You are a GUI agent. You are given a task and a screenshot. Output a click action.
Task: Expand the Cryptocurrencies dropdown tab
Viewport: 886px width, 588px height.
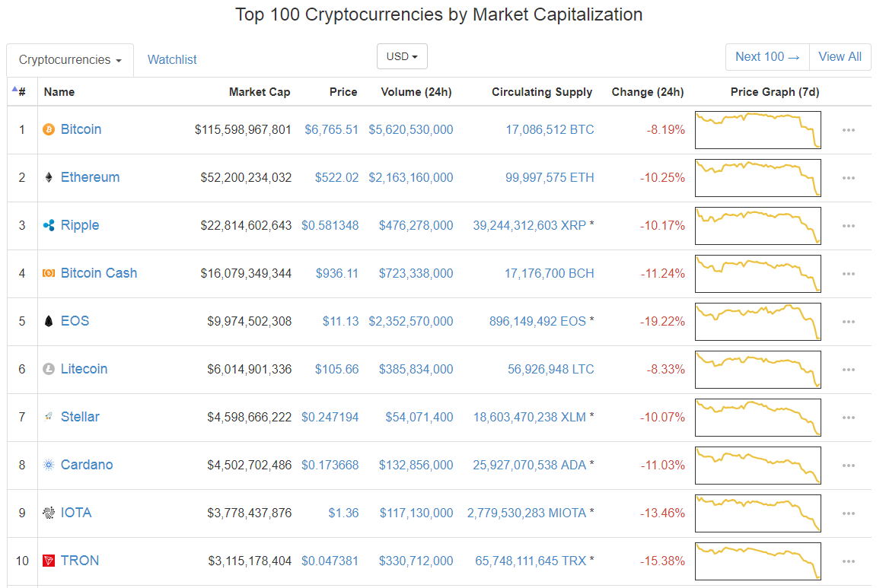[x=70, y=60]
